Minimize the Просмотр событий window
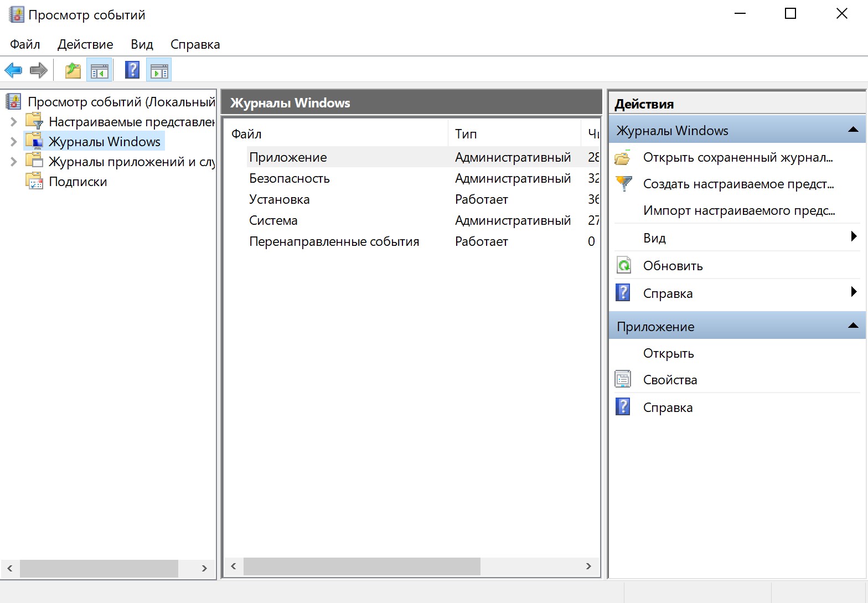Image resolution: width=868 pixels, height=603 pixels. click(x=740, y=14)
